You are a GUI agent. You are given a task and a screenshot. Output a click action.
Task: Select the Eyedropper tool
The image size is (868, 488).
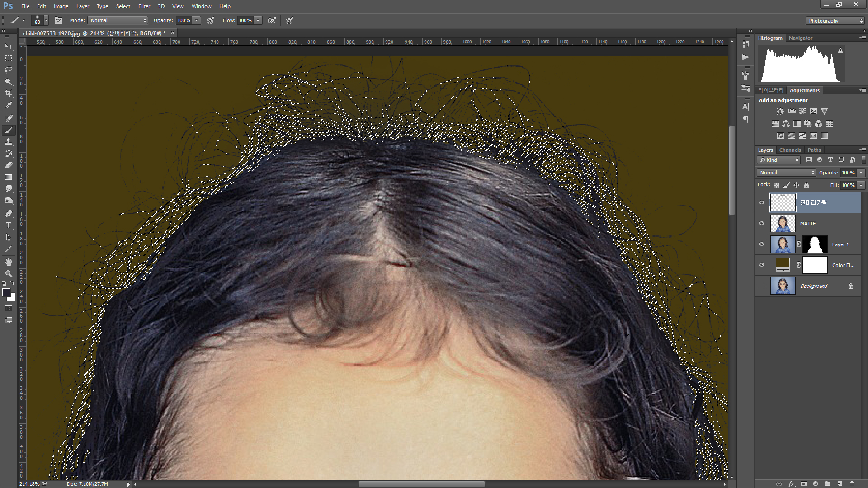9,106
